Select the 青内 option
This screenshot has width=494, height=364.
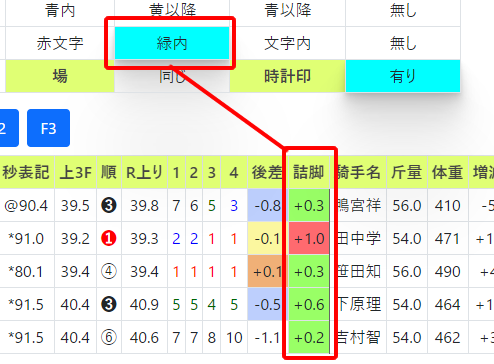point(60,11)
